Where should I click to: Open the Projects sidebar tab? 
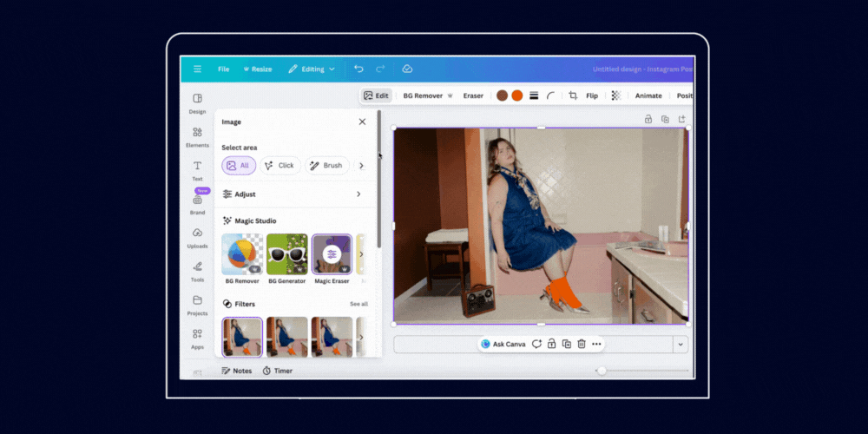tap(197, 306)
